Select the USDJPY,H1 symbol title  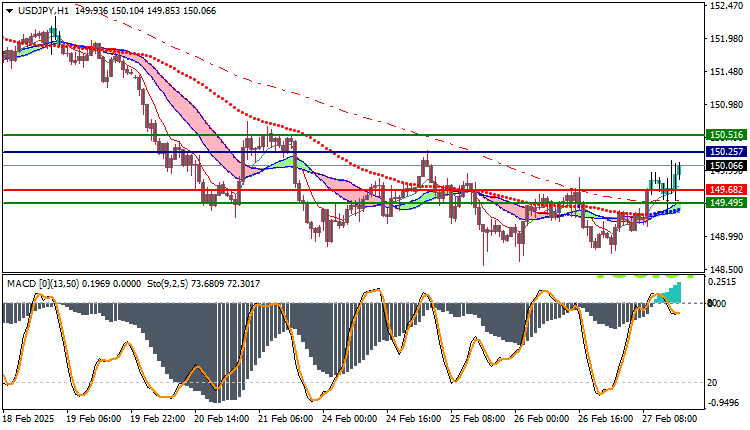(x=43, y=11)
